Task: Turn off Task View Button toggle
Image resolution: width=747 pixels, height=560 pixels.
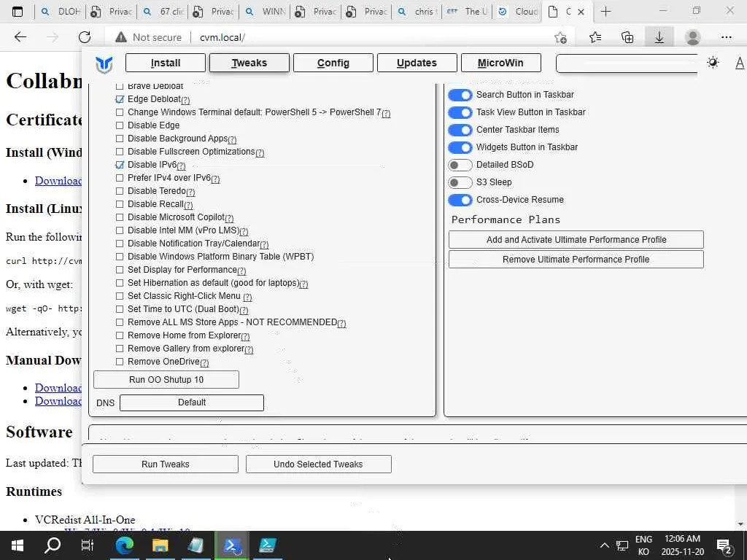Action: coord(460,112)
